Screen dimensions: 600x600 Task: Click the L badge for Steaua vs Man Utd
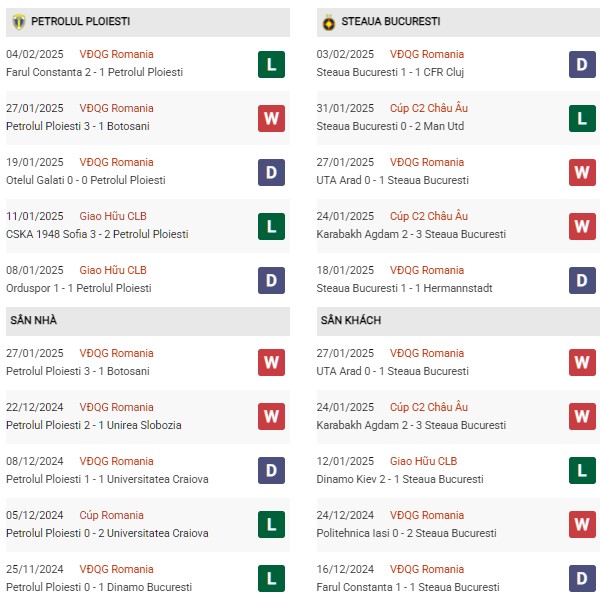[582, 118]
